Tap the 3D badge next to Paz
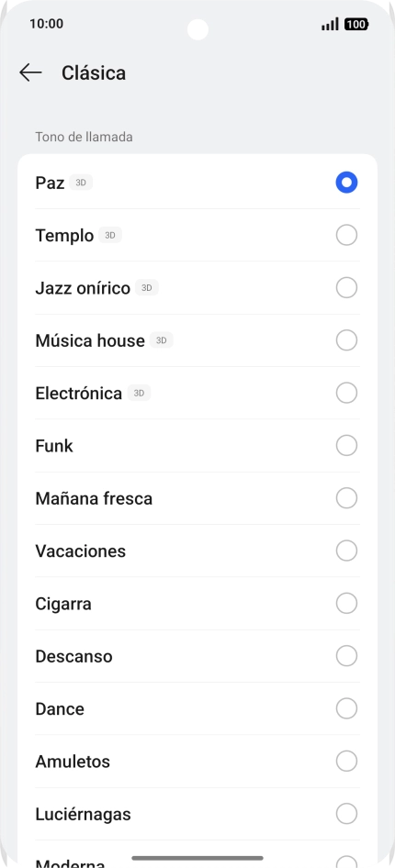Screen dimensions: 395x868 [81, 183]
